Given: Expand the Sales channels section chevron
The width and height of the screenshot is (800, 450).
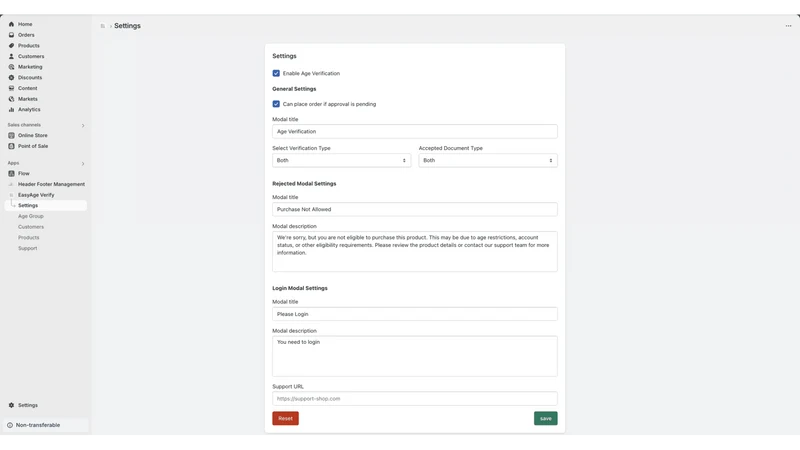Looking at the screenshot, I should tap(83, 126).
